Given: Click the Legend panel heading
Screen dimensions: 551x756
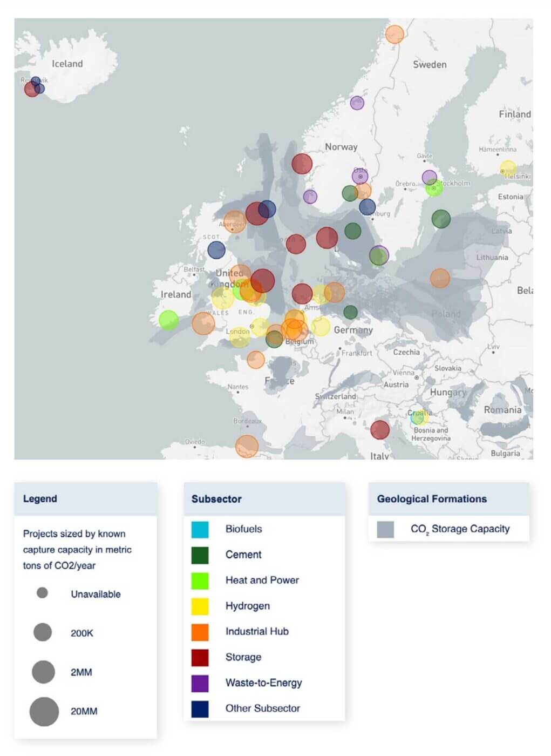Looking at the screenshot, I should tap(40, 498).
